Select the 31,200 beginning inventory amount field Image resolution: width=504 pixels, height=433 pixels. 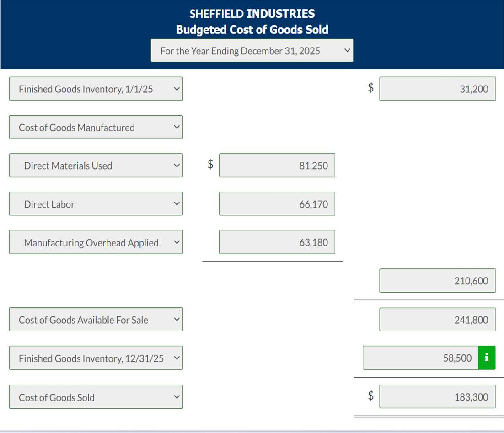click(437, 89)
